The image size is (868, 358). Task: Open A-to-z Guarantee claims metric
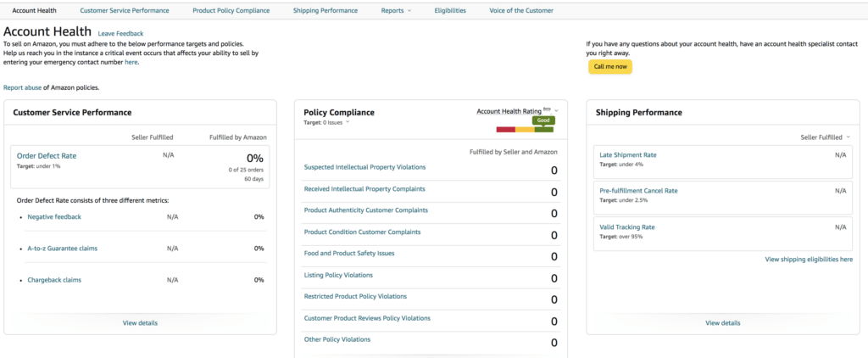point(63,249)
